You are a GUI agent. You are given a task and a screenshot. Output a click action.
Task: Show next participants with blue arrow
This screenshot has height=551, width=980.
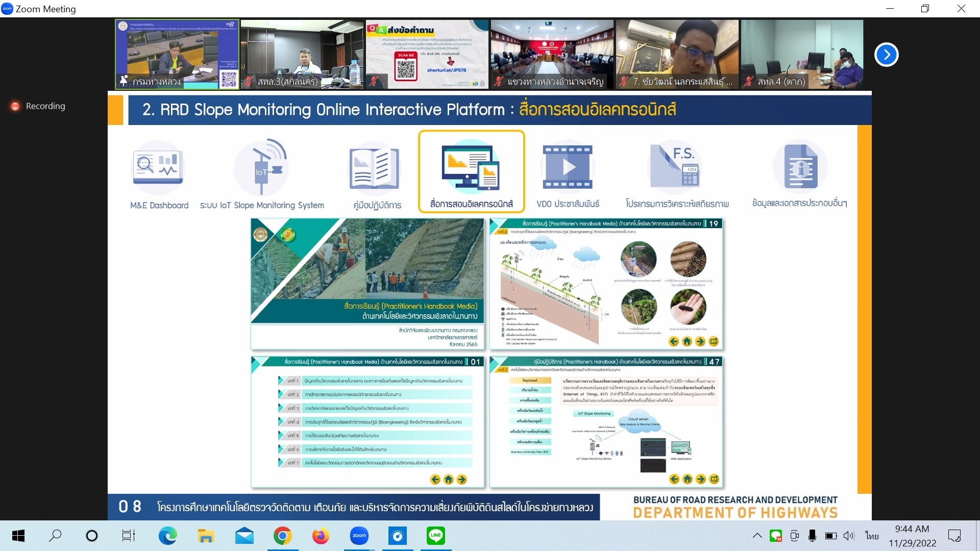click(x=886, y=55)
